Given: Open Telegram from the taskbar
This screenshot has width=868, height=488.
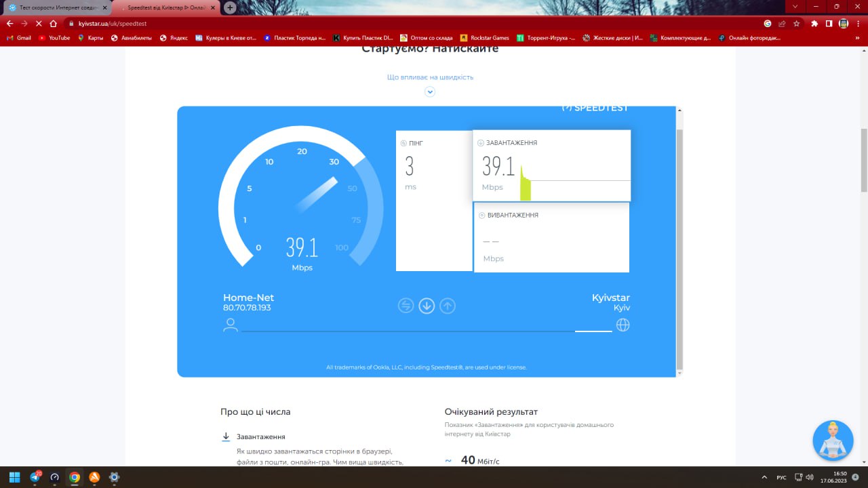Looking at the screenshot, I should coord(35,477).
